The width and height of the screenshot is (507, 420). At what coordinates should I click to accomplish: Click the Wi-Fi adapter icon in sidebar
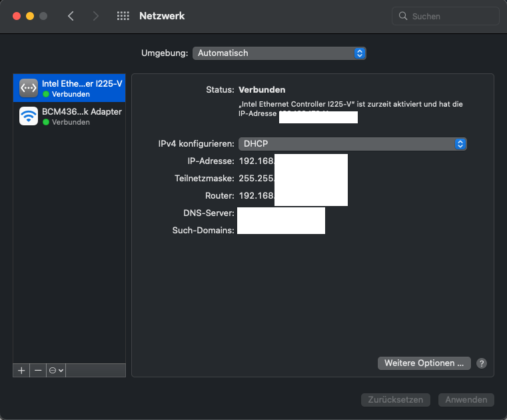pos(29,116)
